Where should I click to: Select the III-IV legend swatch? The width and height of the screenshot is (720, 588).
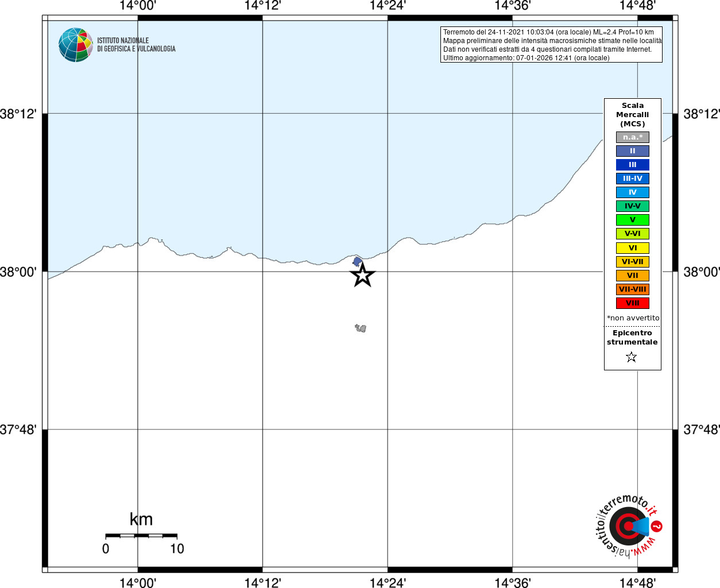[633, 179]
